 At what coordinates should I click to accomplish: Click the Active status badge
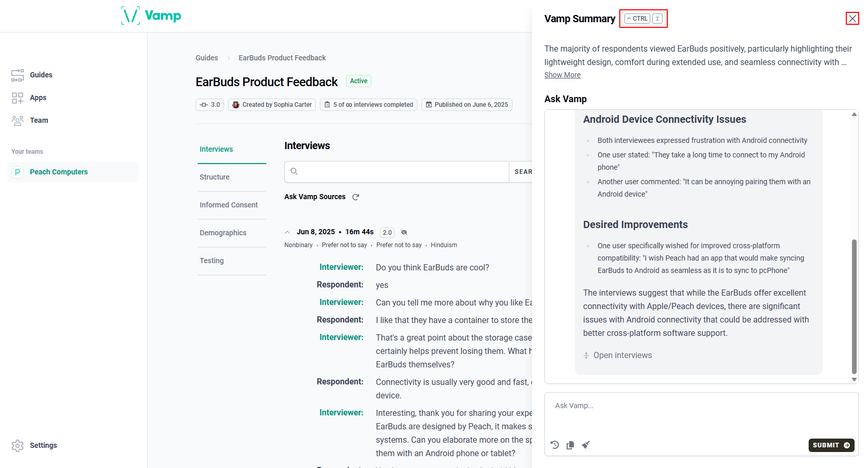[x=359, y=81]
